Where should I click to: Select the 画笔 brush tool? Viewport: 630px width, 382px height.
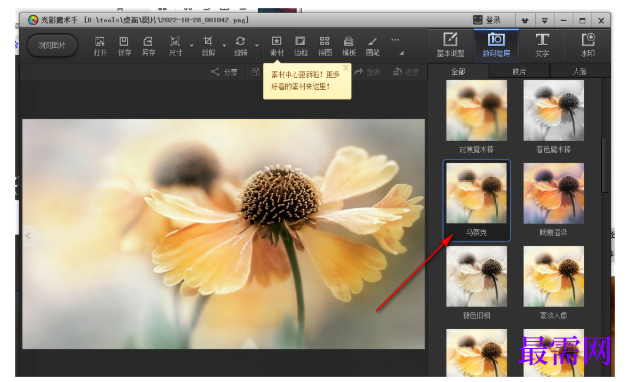tap(372, 46)
